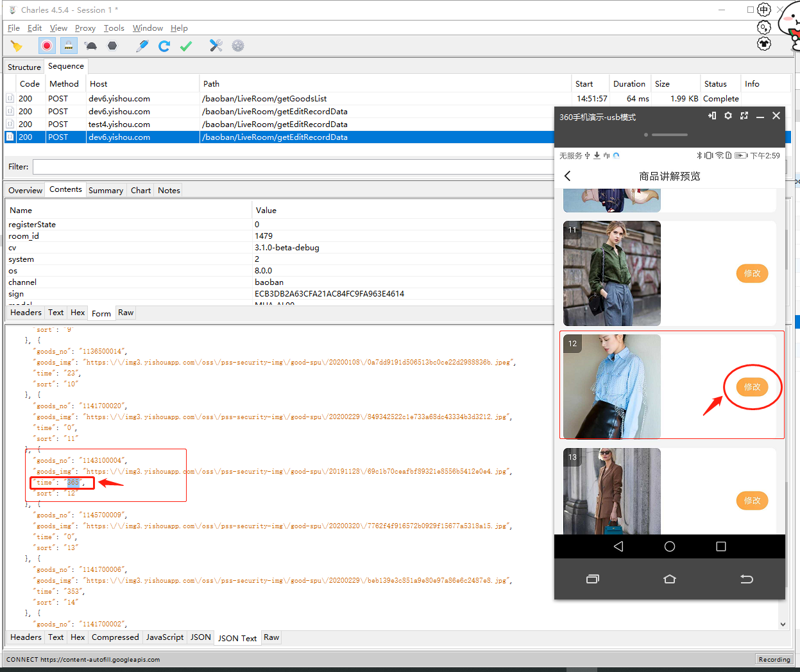Switch to the Summary tab
This screenshot has height=672, width=800.
coord(106,190)
